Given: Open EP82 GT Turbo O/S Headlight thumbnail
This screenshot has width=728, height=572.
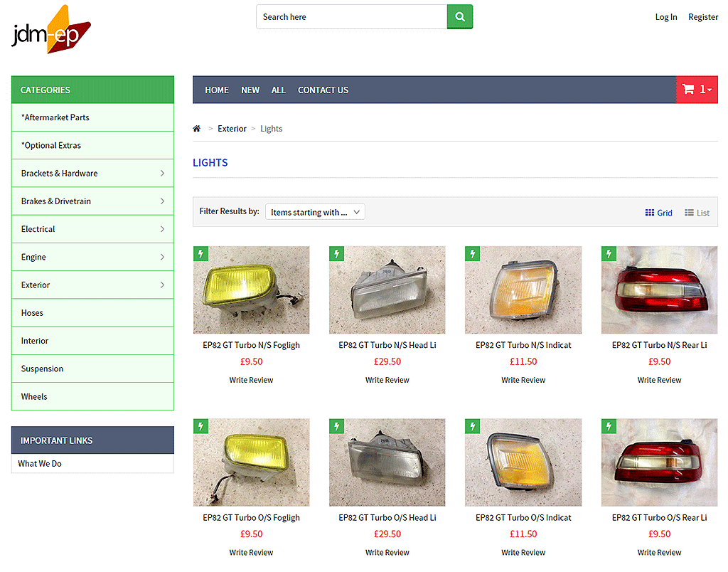Looking at the screenshot, I should 387,462.
